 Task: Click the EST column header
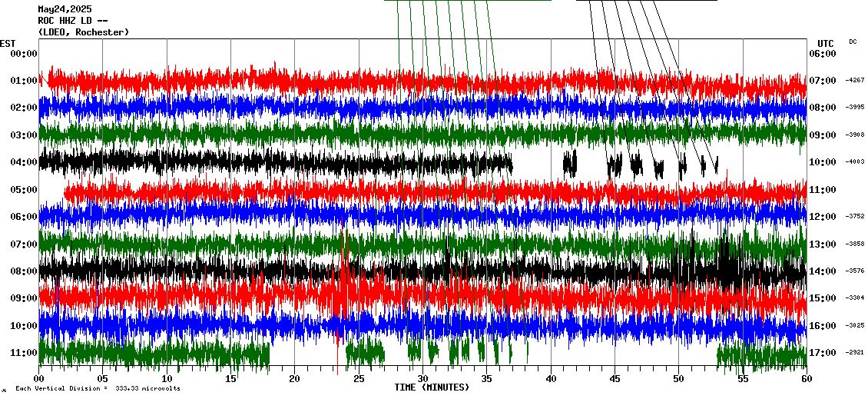8,43
